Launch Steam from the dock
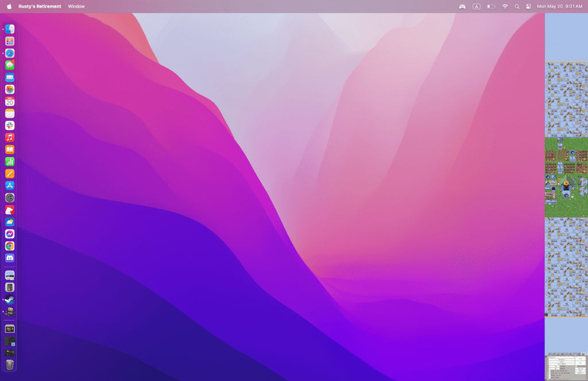Viewport: 588px width, 381px height. pos(10,299)
